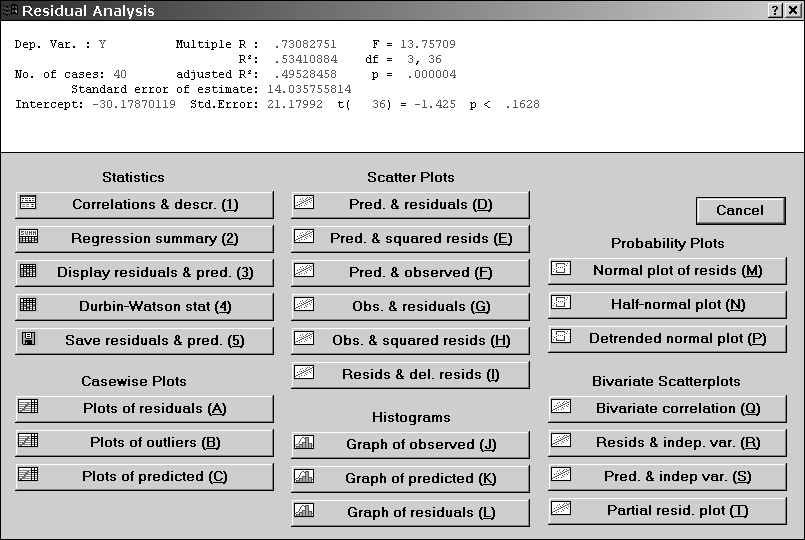Click histogram icon on Graph of observed (J)
The image size is (805, 540).
point(304,442)
